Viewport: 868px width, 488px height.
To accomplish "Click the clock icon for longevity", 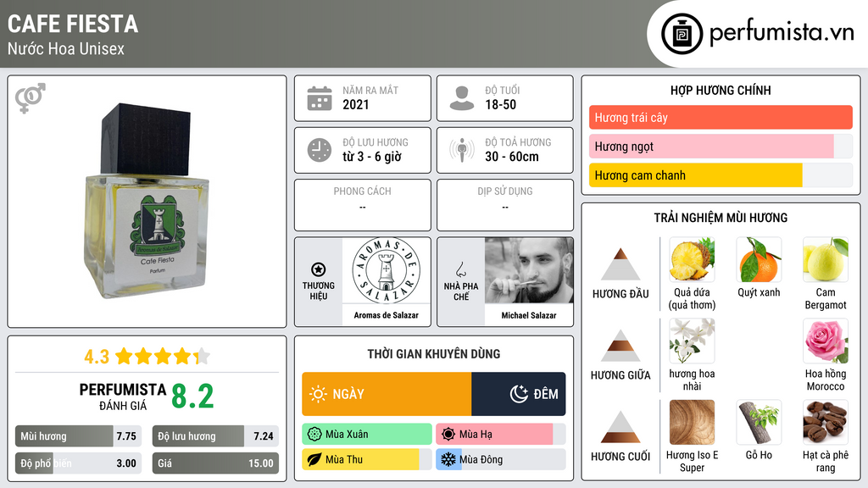I will 320,150.
